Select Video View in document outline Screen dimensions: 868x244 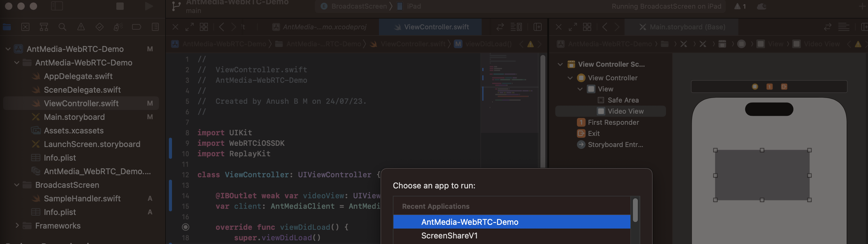point(610,111)
